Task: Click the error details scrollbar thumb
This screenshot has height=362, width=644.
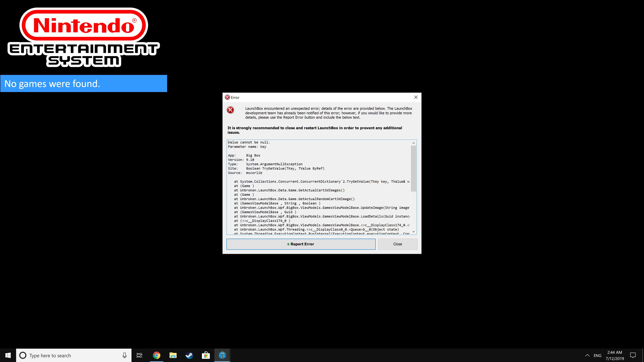Action: click(x=414, y=169)
